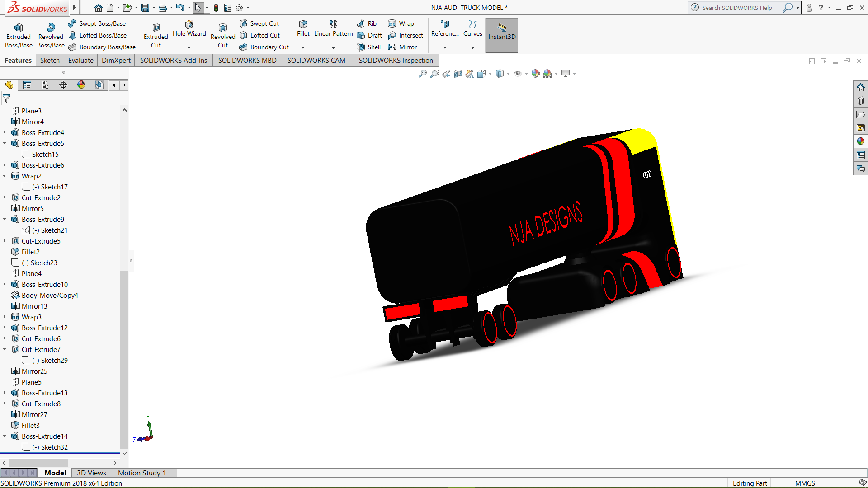The height and width of the screenshot is (488, 868).
Task: Click the Save icon in the toolbar
Action: [x=145, y=8]
